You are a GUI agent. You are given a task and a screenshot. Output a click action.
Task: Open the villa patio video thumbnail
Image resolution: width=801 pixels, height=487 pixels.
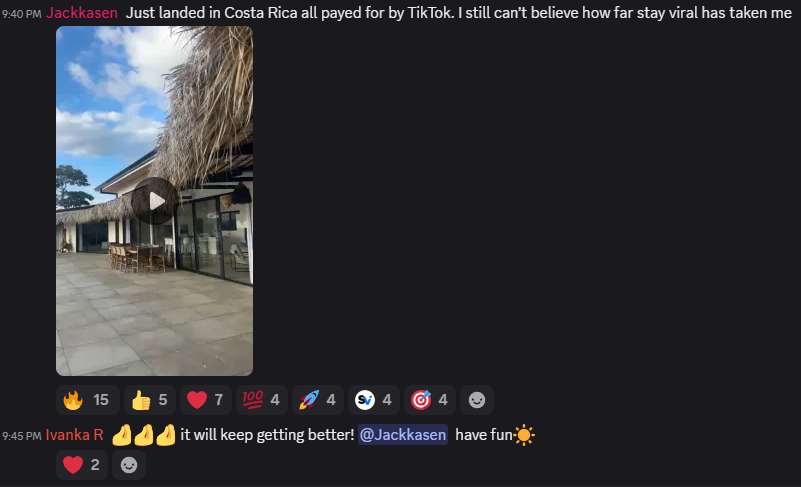pyautogui.click(x=154, y=201)
